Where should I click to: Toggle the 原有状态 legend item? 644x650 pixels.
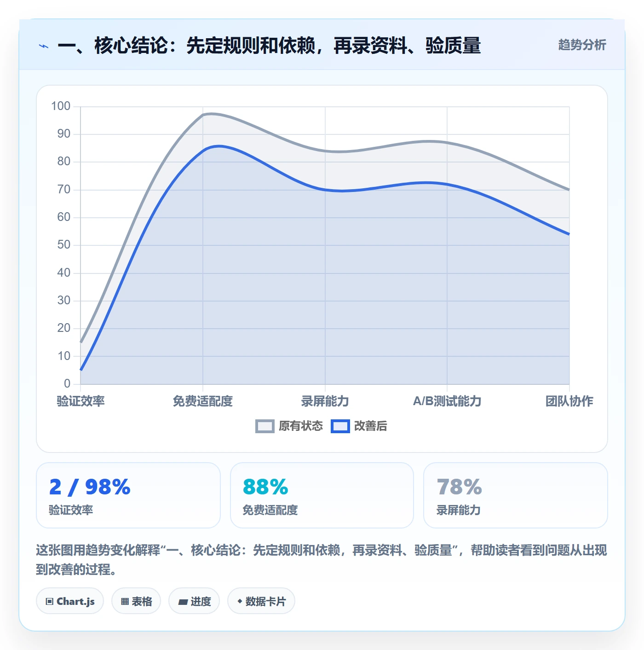289,426
